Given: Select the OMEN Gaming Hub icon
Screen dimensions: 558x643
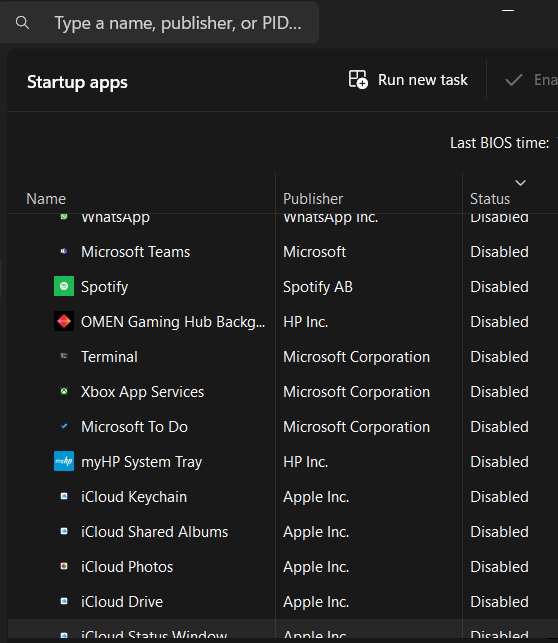Looking at the screenshot, I should coord(64,321).
